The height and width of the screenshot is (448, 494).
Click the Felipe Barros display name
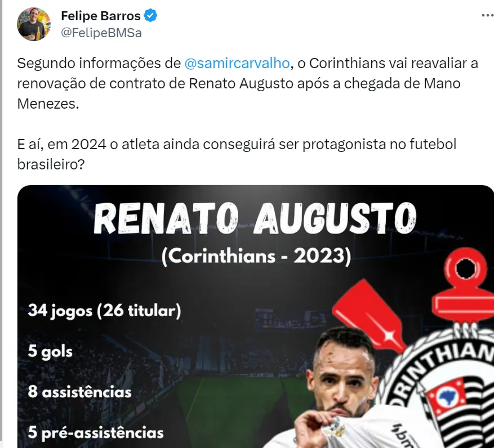(100, 16)
